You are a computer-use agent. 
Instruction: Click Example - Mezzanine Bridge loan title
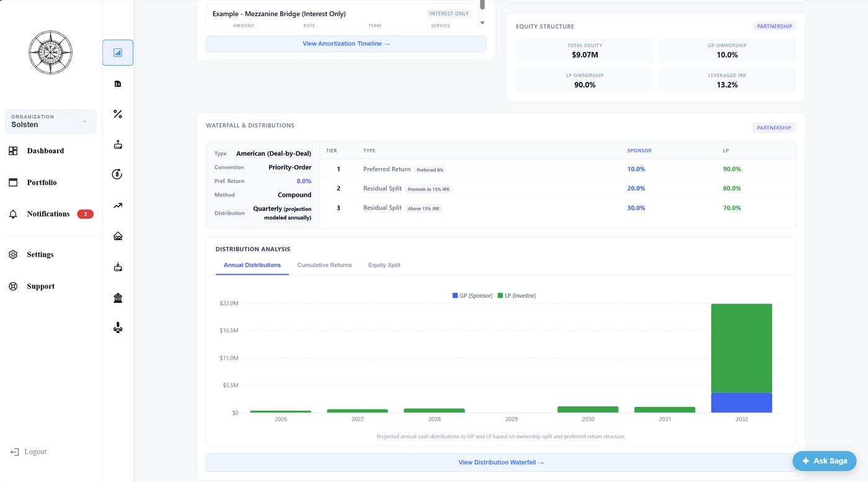tap(279, 14)
